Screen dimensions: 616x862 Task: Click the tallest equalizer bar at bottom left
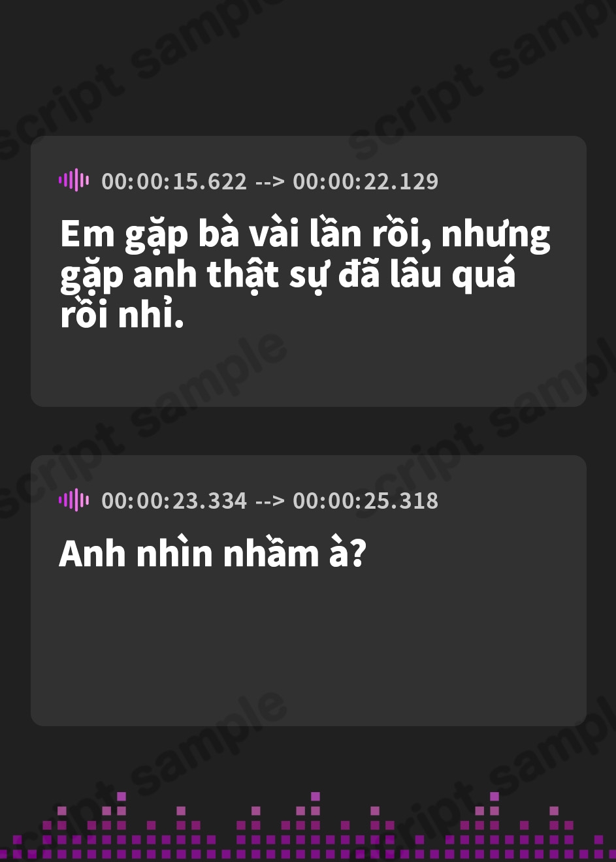122,824
